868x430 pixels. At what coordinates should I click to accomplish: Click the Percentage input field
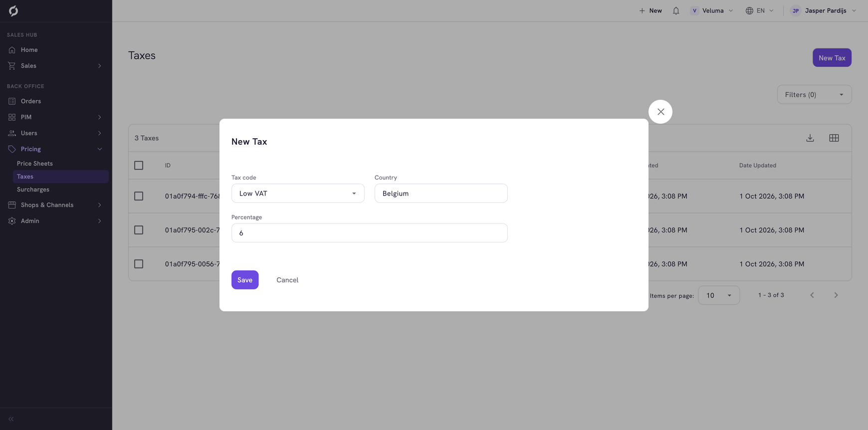coord(370,233)
